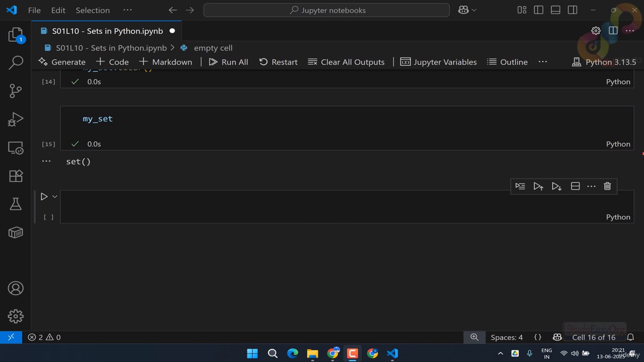The height and width of the screenshot is (362, 644).
Task: Select the S01L10 - Sets in Python.ipynb tab
Action: click(x=107, y=31)
